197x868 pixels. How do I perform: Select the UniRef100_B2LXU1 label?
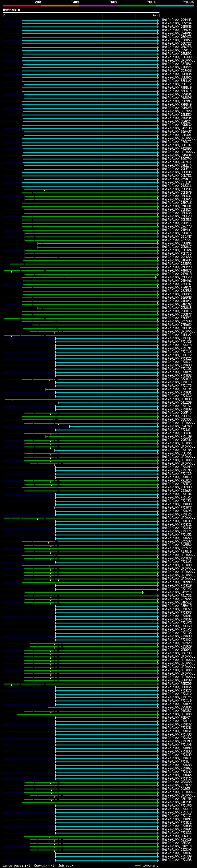pos(177,433)
